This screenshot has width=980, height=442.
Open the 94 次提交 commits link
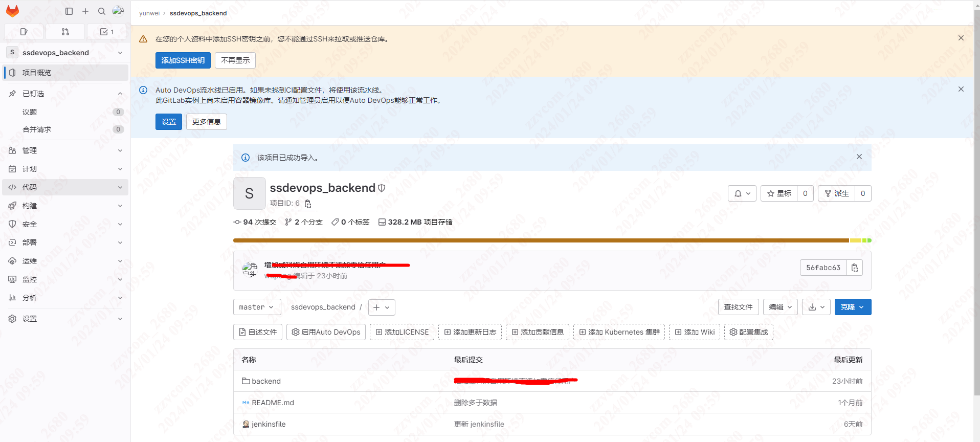click(x=255, y=222)
